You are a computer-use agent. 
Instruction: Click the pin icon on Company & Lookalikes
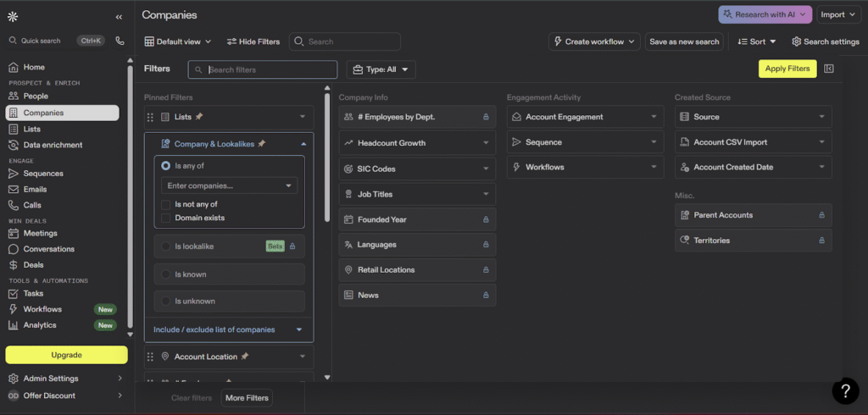tap(262, 144)
